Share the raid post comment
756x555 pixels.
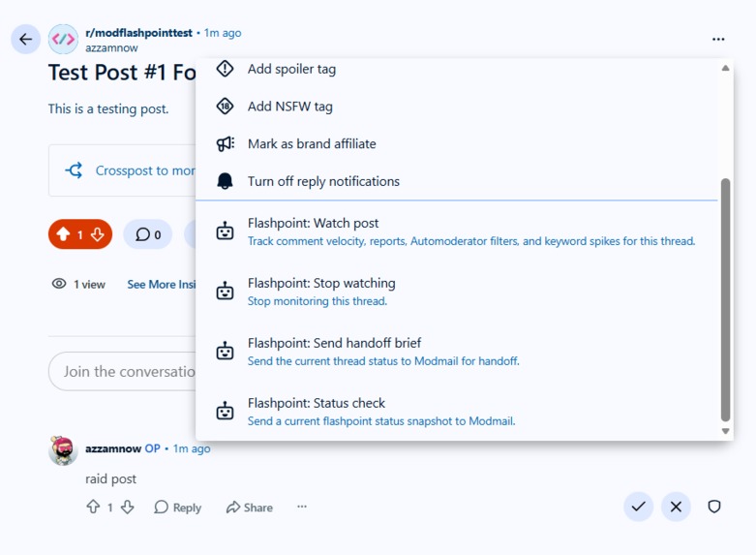coord(250,508)
